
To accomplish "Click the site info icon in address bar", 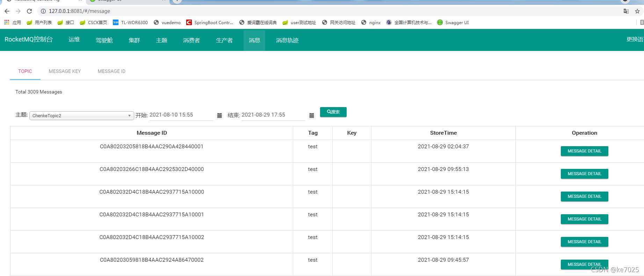I will [43, 11].
